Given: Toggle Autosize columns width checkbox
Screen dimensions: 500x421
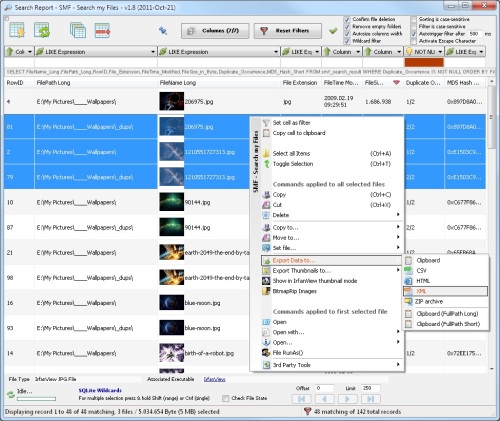Looking at the screenshot, I should (347, 34).
